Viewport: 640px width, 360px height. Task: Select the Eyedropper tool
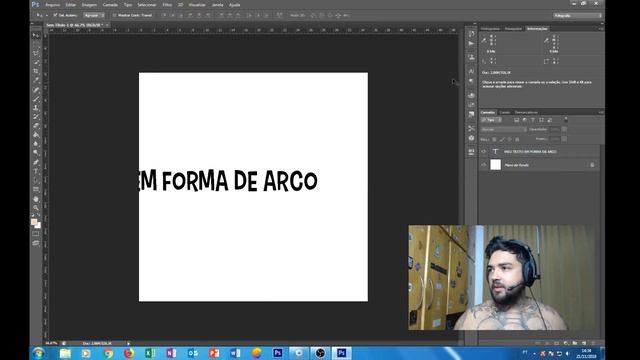[x=36, y=80]
